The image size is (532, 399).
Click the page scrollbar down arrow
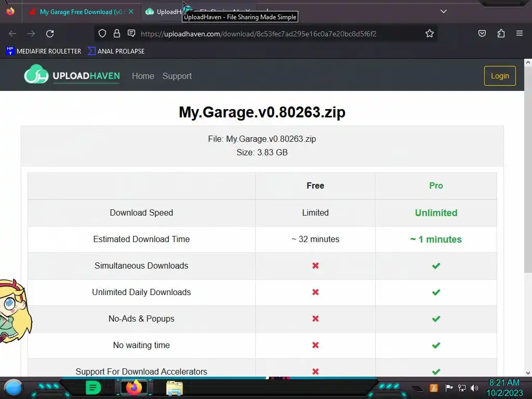[528, 373]
